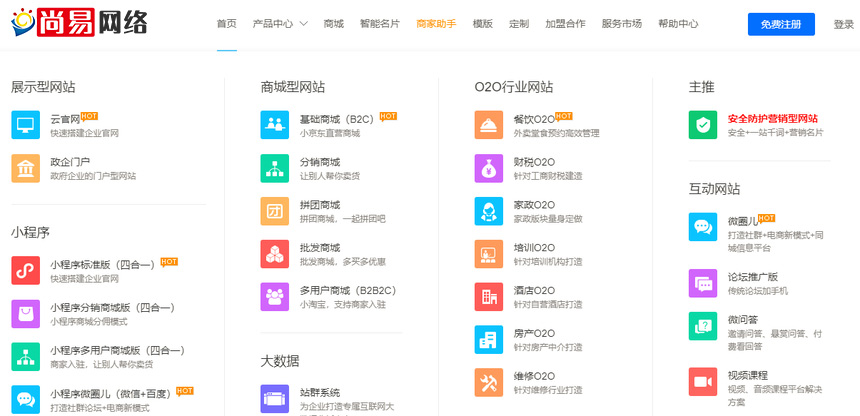Open 智能名片 nav item

[x=380, y=24]
